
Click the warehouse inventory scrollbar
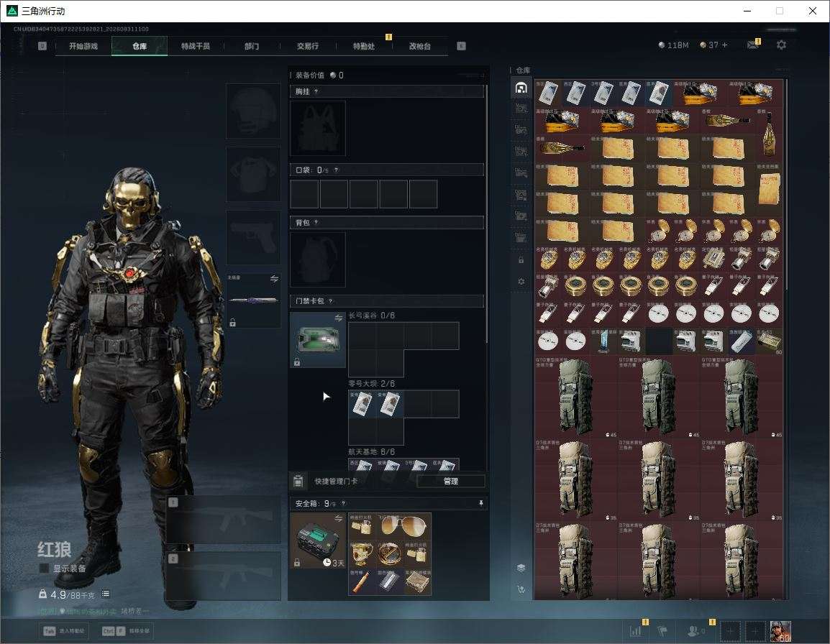(787, 185)
